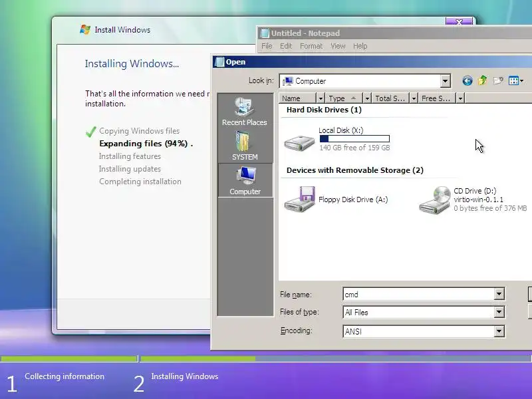Click the Installing features text
The width and height of the screenshot is (532, 399).
point(130,156)
